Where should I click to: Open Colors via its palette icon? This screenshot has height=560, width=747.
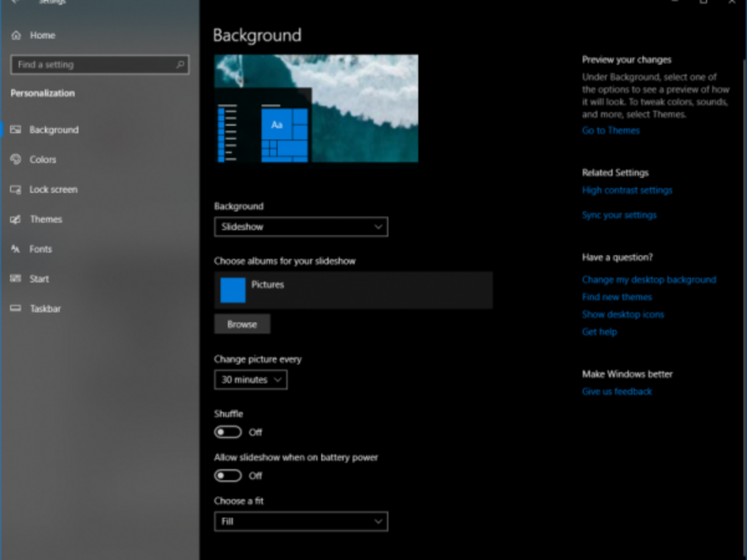click(x=16, y=160)
